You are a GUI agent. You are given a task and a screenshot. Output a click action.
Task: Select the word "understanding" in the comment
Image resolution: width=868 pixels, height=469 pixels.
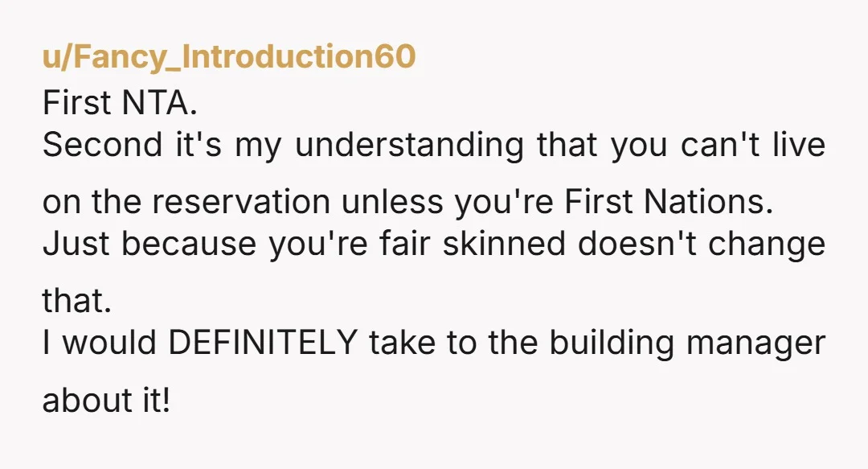tap(409, 147)
